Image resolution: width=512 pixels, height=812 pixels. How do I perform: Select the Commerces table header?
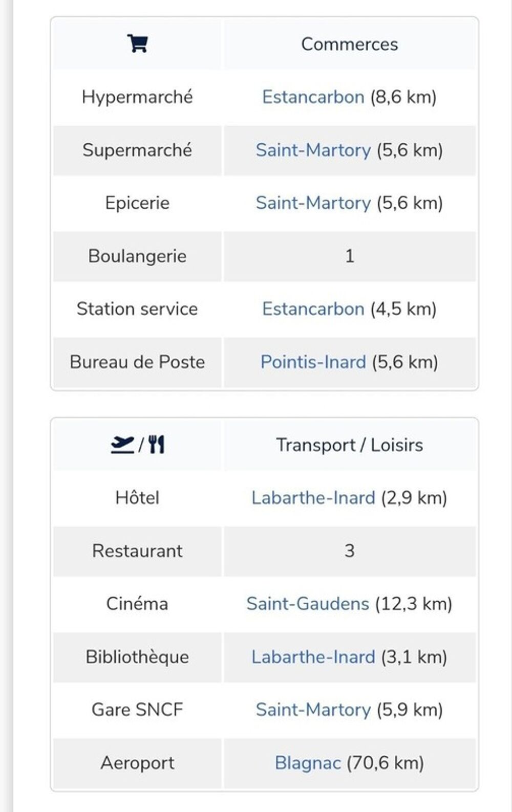(350, 44)
